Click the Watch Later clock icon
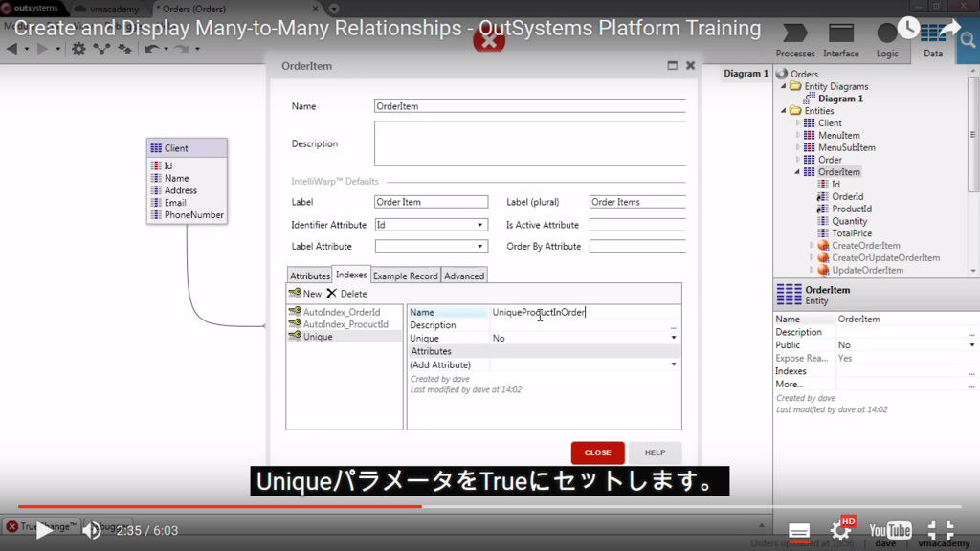 [908, 28]
